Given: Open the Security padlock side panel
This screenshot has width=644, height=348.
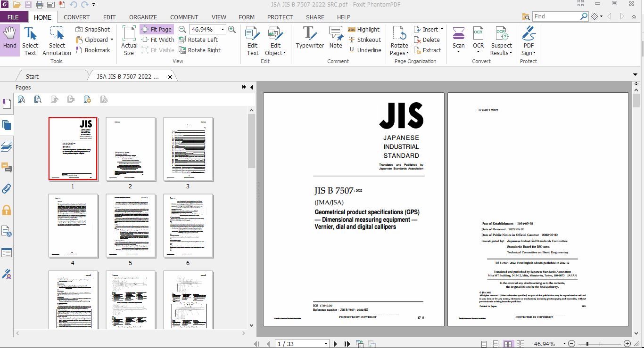Looking at the screenshot, I should point(7,210).
